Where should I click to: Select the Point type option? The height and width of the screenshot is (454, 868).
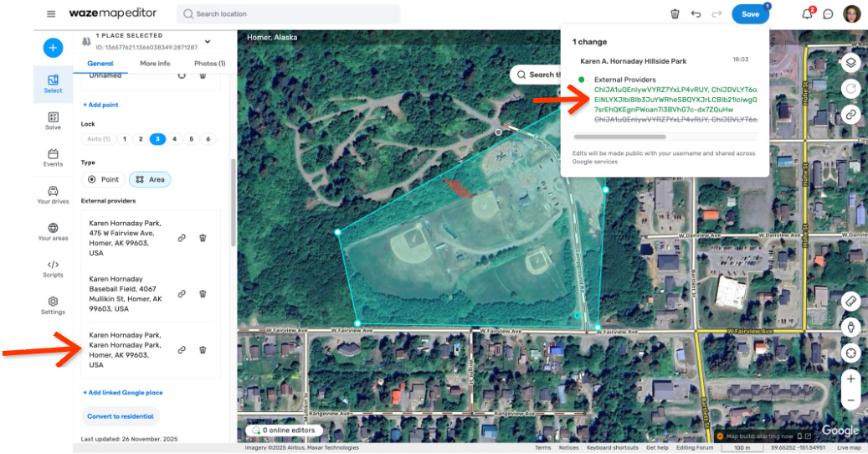pos(105,179)
